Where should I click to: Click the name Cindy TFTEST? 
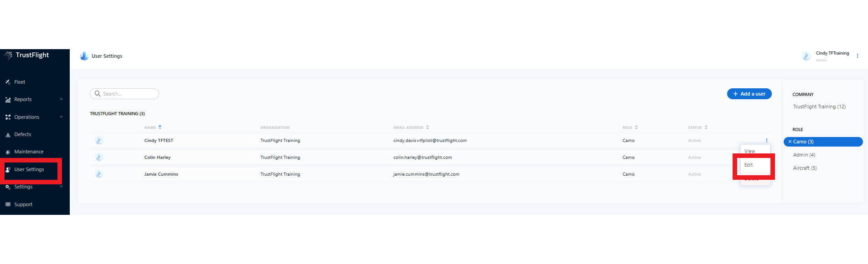[159, 141]
